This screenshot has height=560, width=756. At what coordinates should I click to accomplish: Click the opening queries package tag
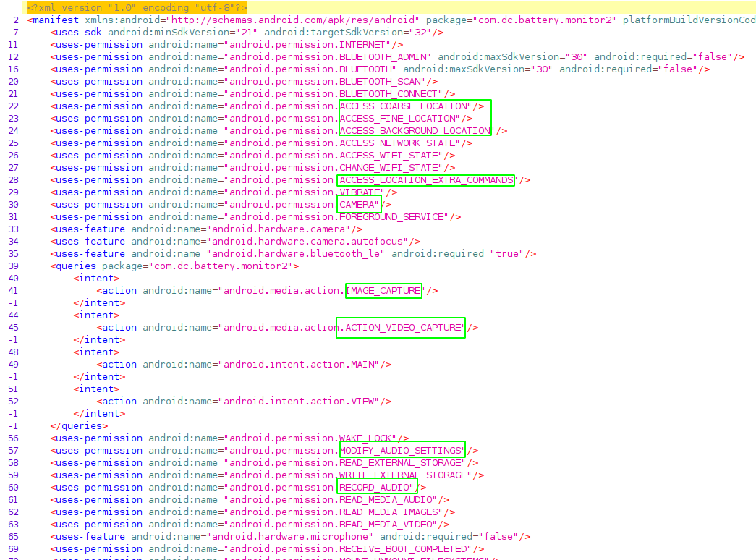(174, 266)
